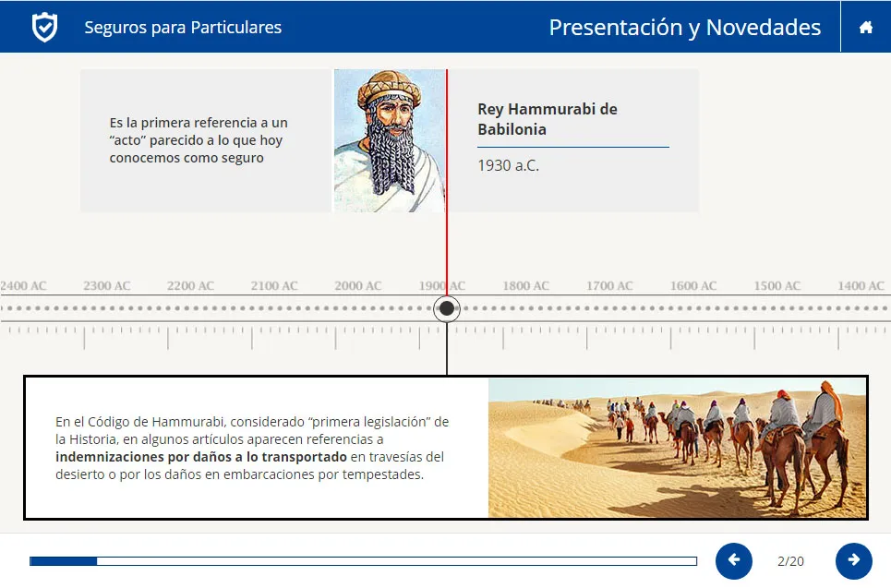Click the slide progress bar
Image resolution: width=891 pixels, height=588 pixels.
click(x=363, y=561)
